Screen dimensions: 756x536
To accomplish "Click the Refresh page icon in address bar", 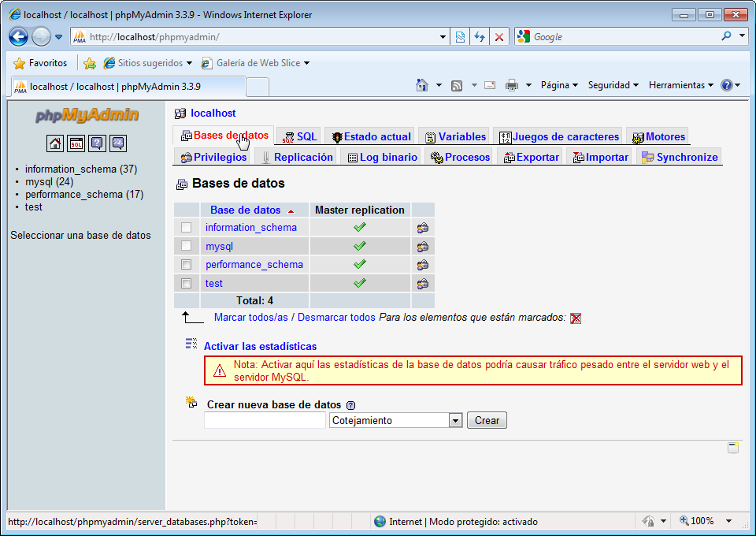I will (480, 37).
